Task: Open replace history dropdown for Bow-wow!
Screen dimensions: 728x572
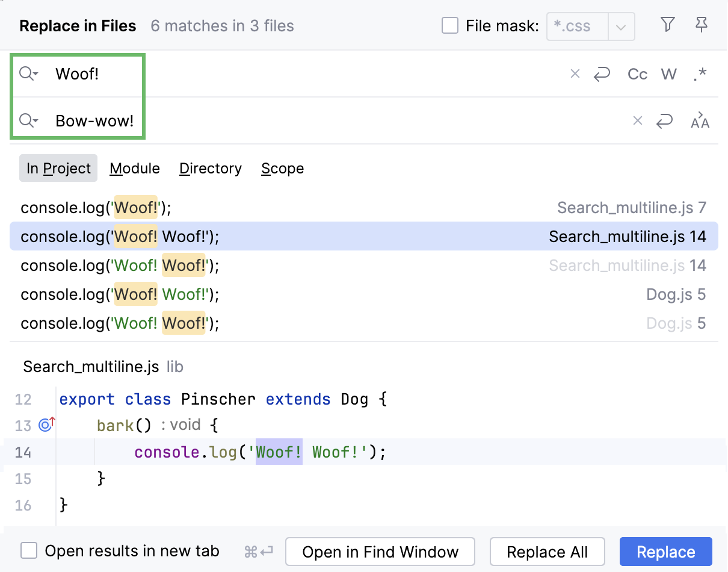Action: [x=28, y=121]
